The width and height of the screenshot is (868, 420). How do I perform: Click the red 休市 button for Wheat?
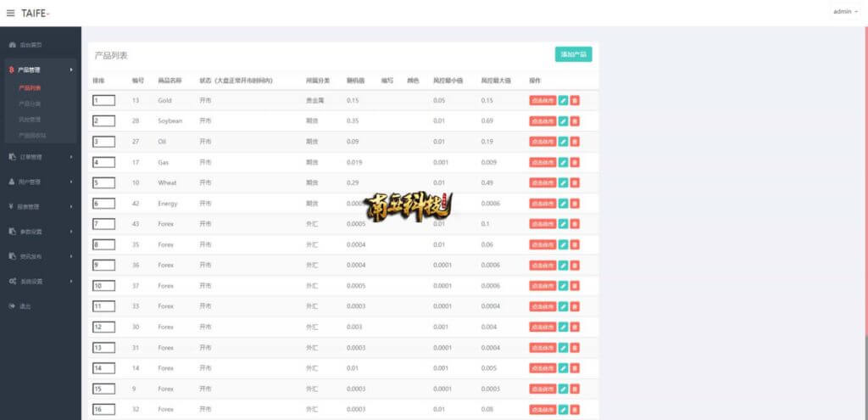pos(542,182)
